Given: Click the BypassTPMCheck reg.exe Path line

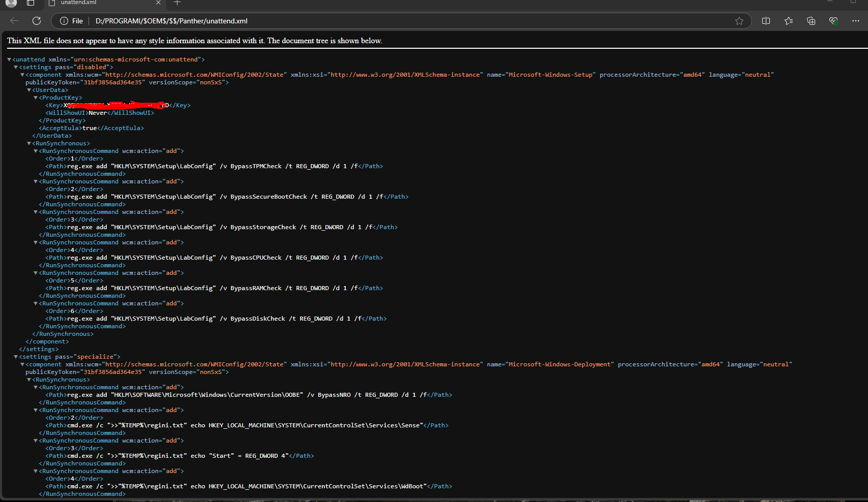Looking at the screenshot, I should pyautogui.click(x=214, y=166).
